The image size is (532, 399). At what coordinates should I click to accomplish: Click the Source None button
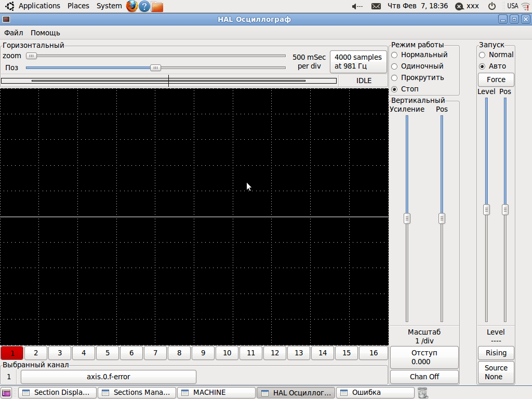click(496, 372)
